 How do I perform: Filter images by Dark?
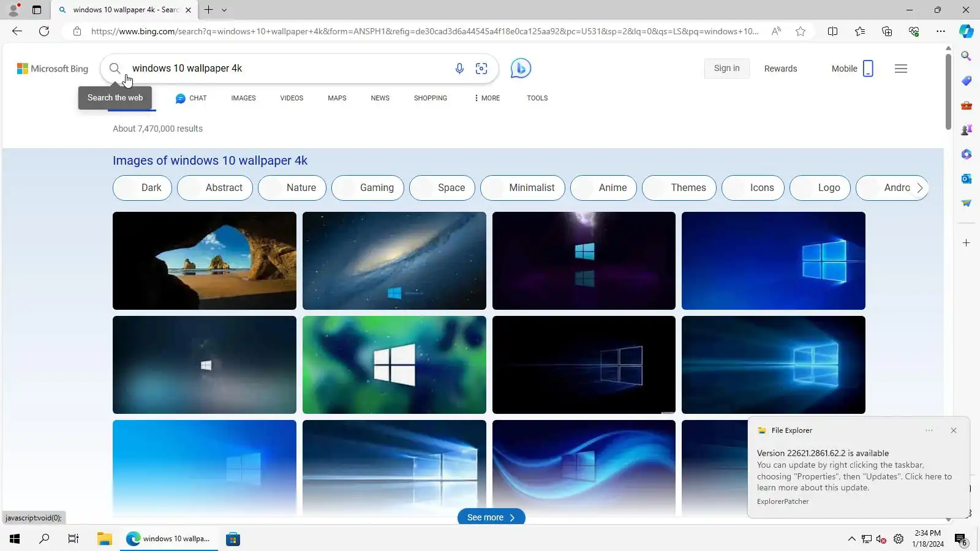142,188
